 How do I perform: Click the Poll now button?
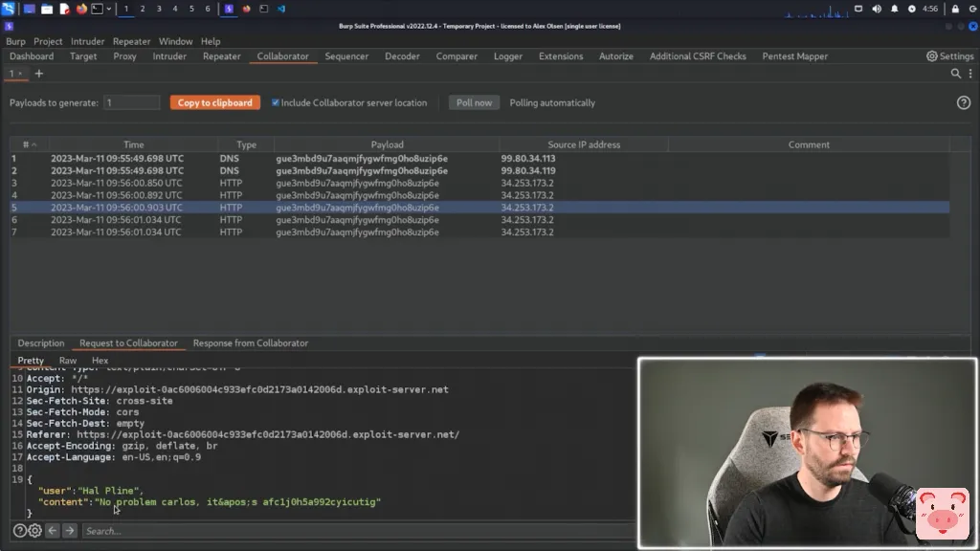(474, 102)
